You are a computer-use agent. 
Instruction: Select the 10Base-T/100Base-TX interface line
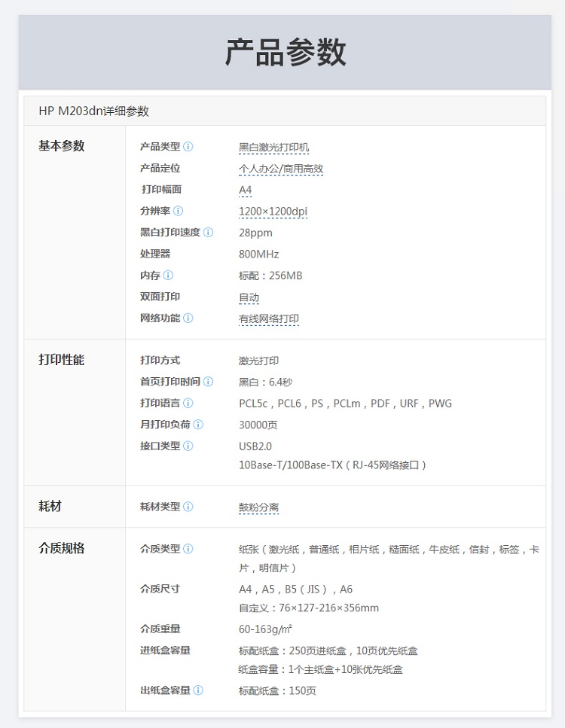333,465
